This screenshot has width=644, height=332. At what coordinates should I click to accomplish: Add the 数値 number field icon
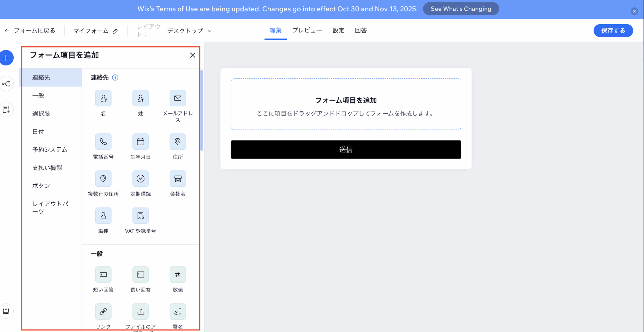point(178,274)
